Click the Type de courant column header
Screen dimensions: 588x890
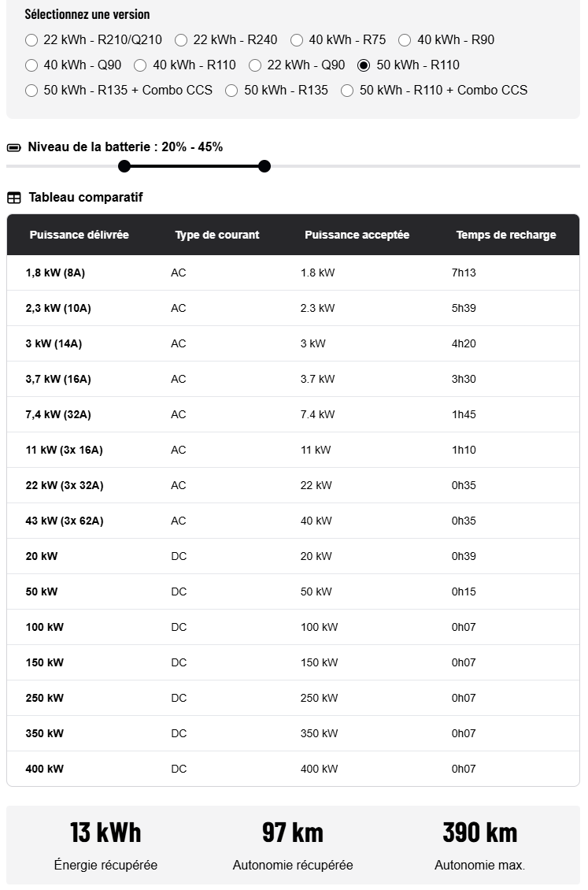coord(217,235)
